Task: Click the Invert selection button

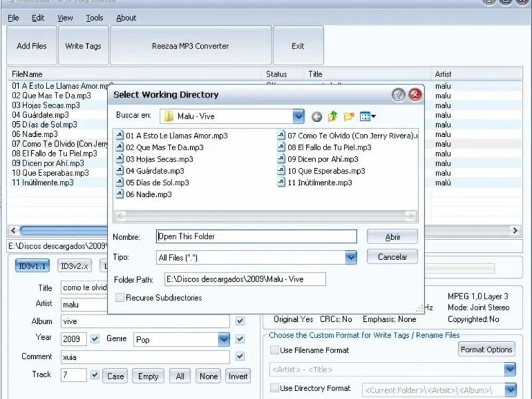Action: [x=238, y=376]
